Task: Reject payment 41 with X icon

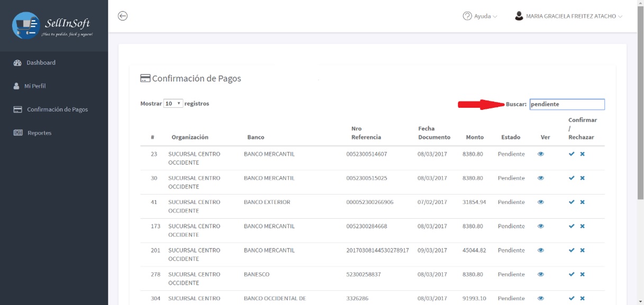Action: (582, 202)
